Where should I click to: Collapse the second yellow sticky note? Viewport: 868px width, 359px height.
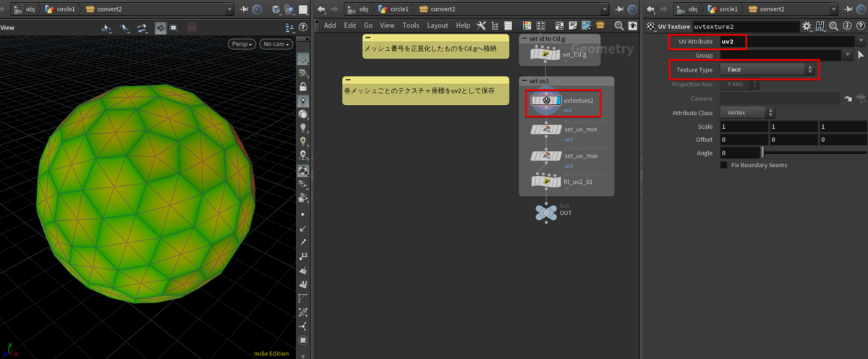(x=348, y=80)
